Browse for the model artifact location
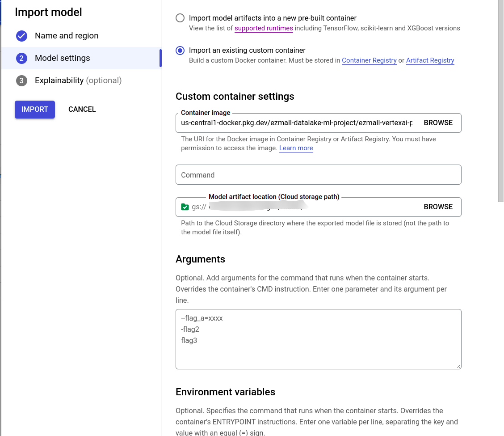 [438, 207]
